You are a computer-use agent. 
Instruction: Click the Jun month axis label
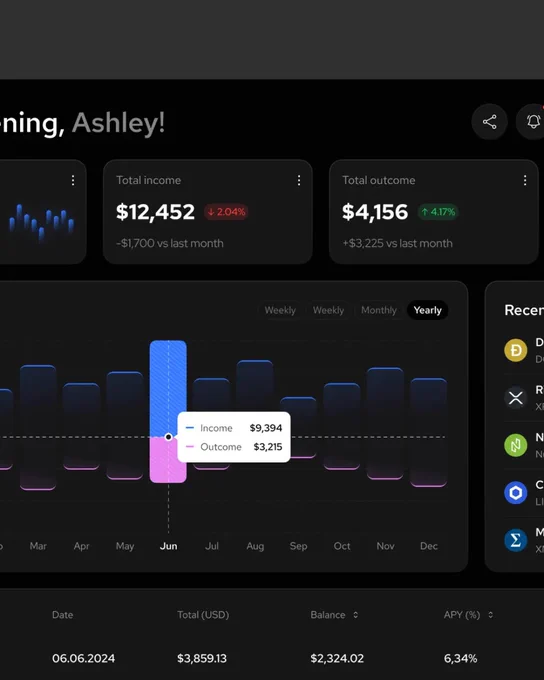click(168, 546)
